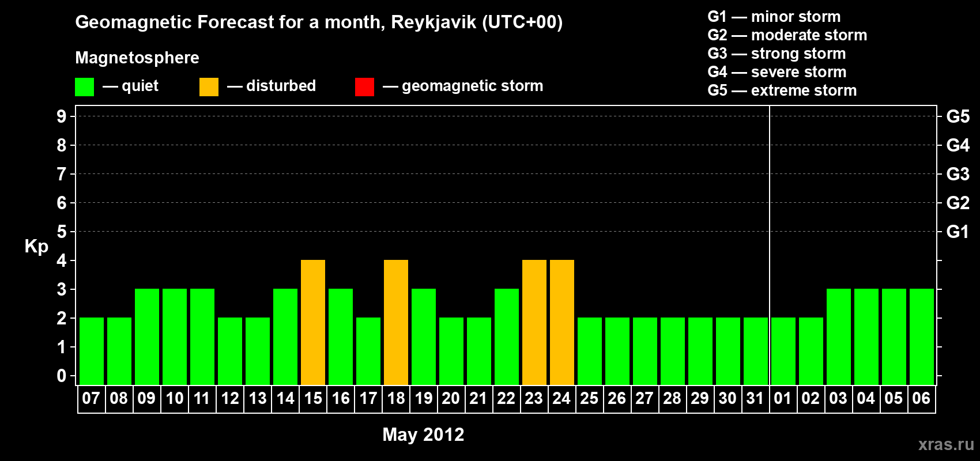Click date label '05' on the x-axis
The height and width of the screenshot is (461, 980).
(x=894, y=398)
